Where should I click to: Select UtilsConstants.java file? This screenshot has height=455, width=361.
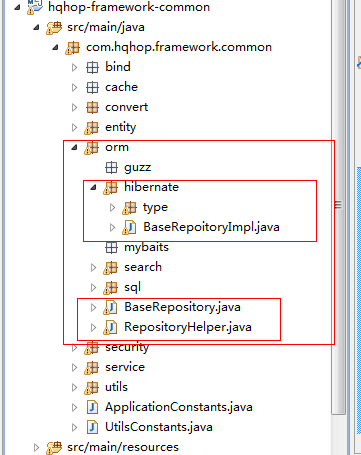pyautogui.click(x=159, y=427)
